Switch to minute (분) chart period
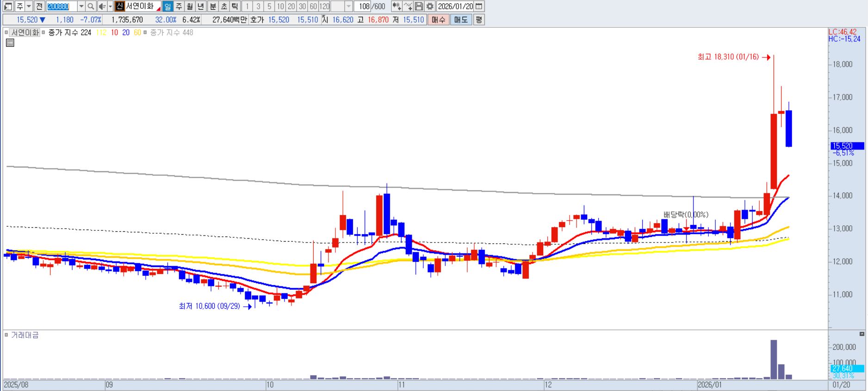Image resolution: width=868 pixels, height=391 pixels. tap(212, 6)
